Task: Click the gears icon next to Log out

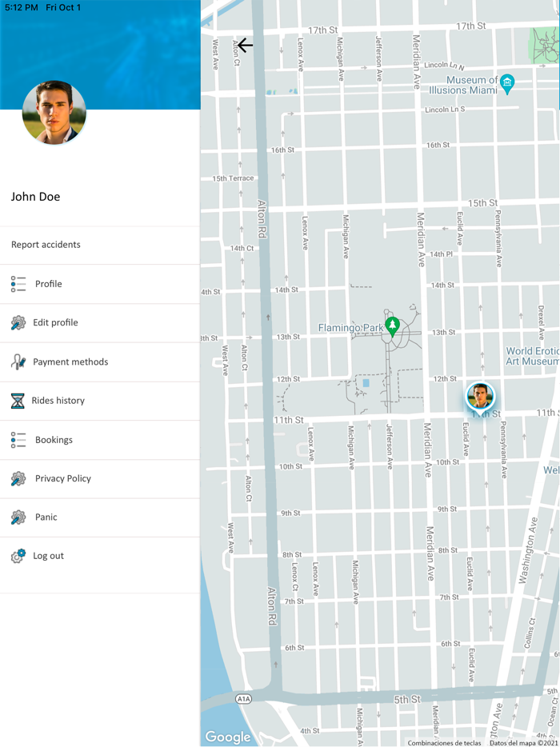Action: click(18, 556)
